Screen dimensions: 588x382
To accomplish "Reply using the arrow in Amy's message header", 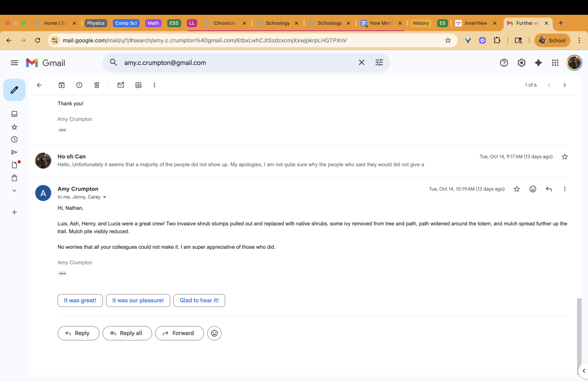I will pos(548,189).
